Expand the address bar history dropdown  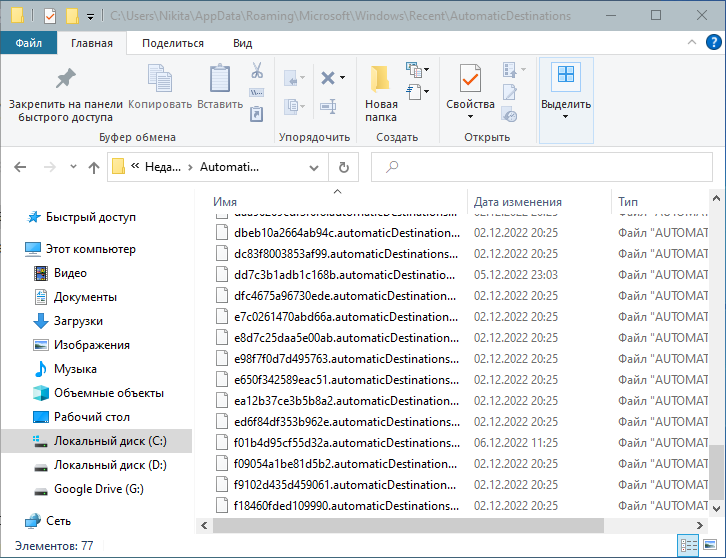[314, 168]
